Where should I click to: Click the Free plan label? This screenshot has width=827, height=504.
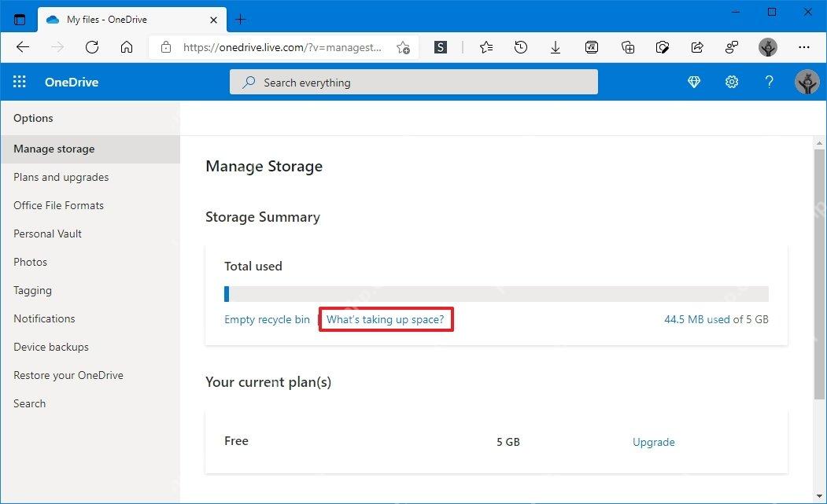pos(236,441)
